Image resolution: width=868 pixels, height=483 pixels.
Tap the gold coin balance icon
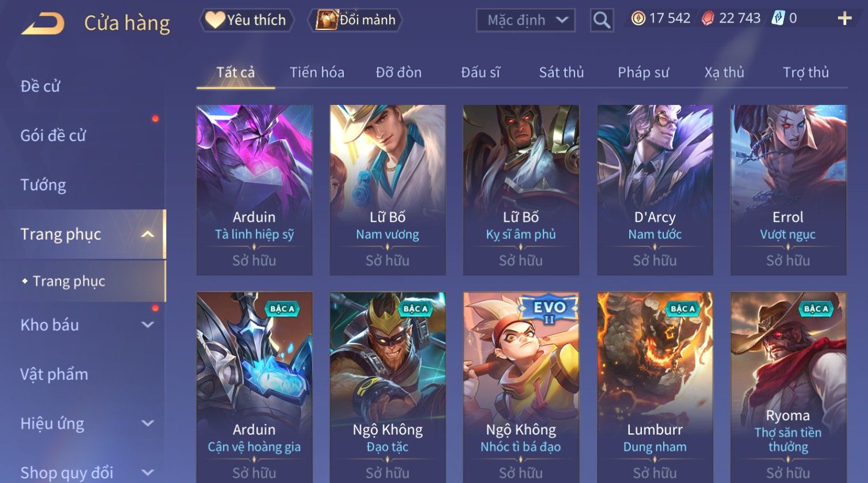point(638,18)
